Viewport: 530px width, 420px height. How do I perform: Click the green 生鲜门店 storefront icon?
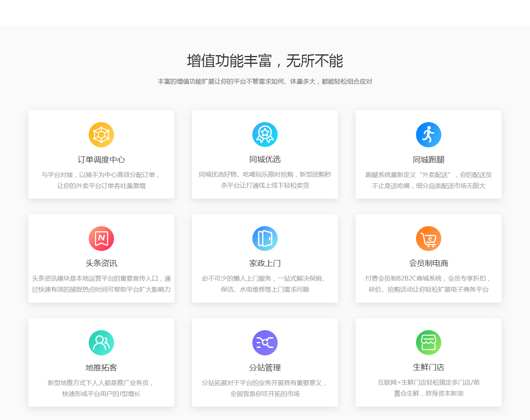429,342
